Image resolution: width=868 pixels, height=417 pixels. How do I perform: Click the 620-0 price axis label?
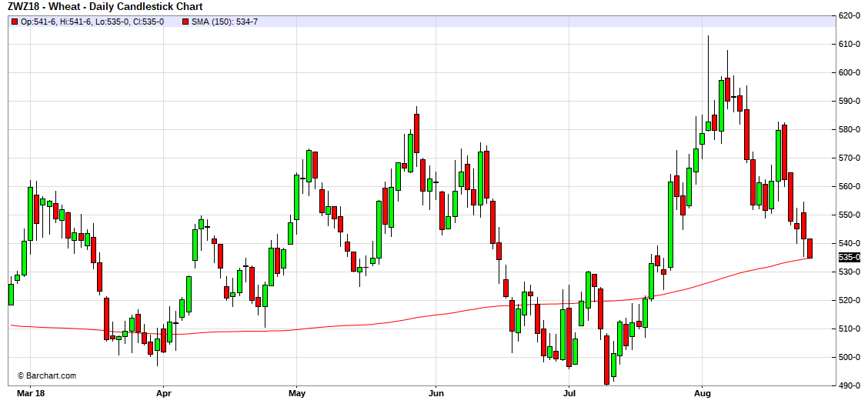pyautogui.click(x=850, y=15)
